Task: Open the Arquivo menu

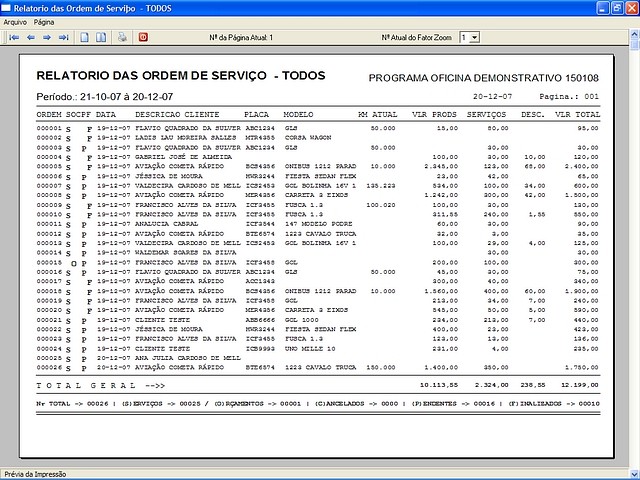Action: (x=15, y=22)
